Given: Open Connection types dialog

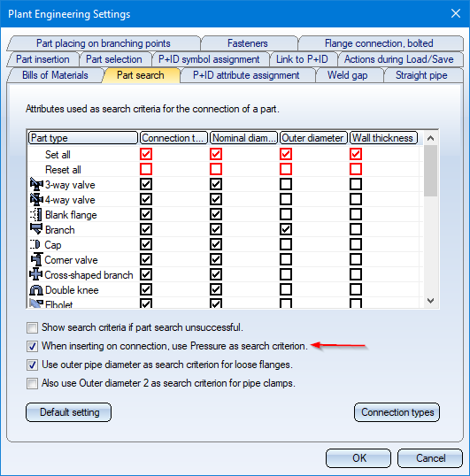Looking at the screenshot, I should pos(397,412).
